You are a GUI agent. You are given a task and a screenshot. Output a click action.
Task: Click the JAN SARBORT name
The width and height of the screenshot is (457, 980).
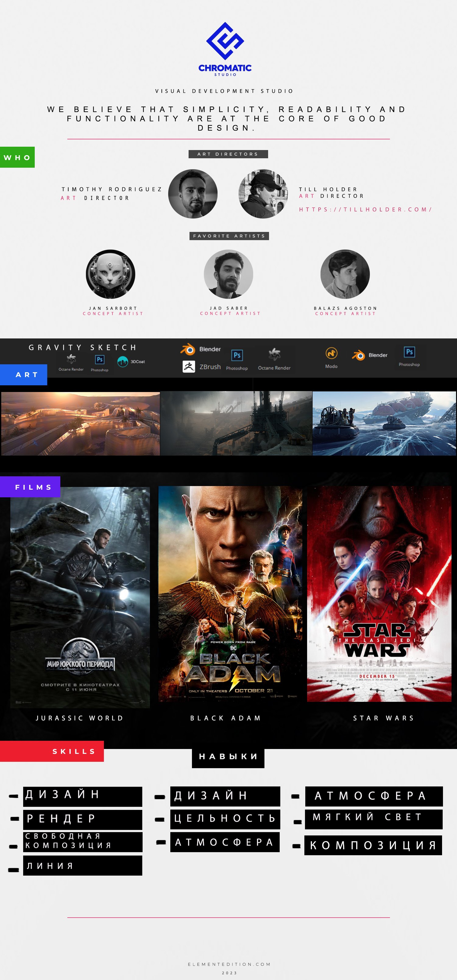pyautogui.click(x=113, y=308)
